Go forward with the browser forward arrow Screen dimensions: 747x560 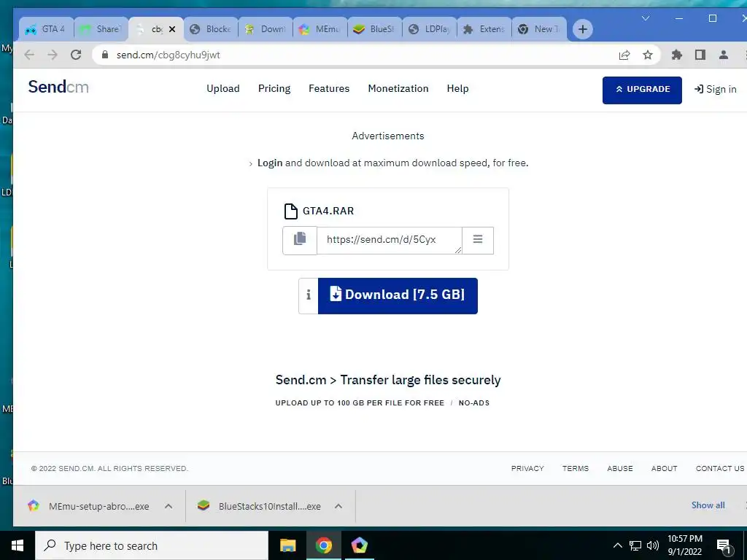(x=53, y=55)
